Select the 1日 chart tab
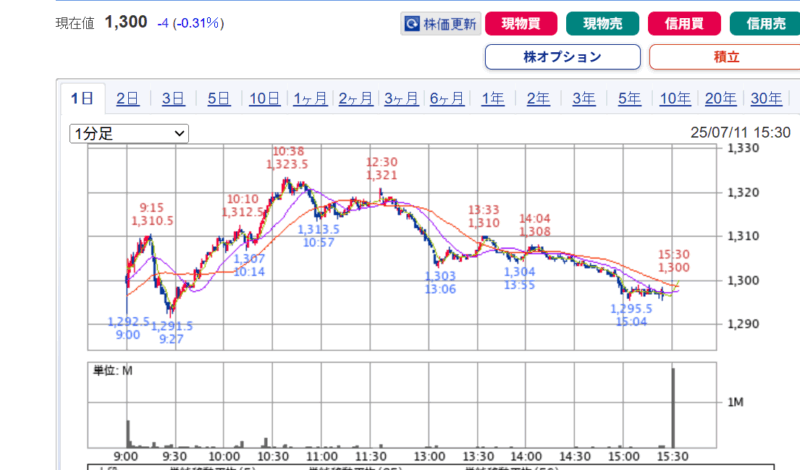The image size is (800, 470). (82, 98)
